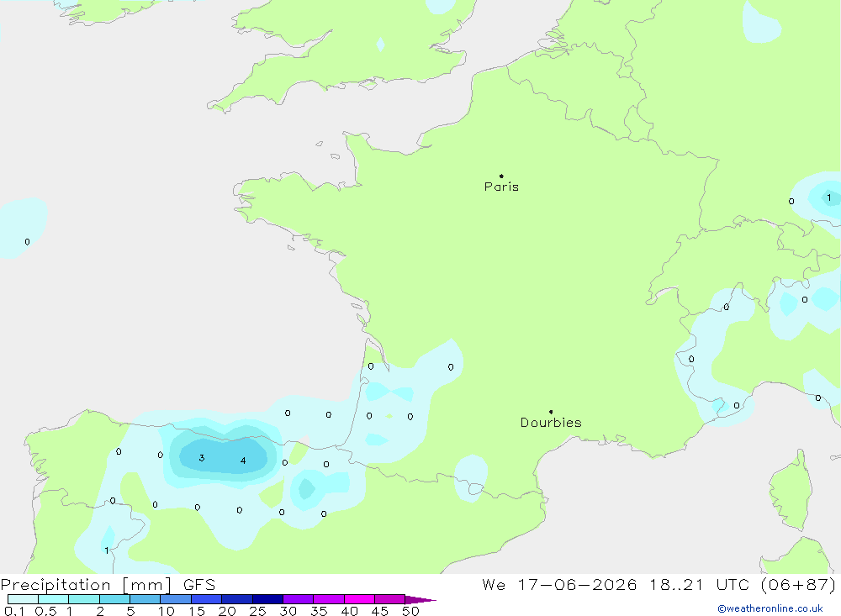Click the Paris location dot marker

click(x=501, y=176)
